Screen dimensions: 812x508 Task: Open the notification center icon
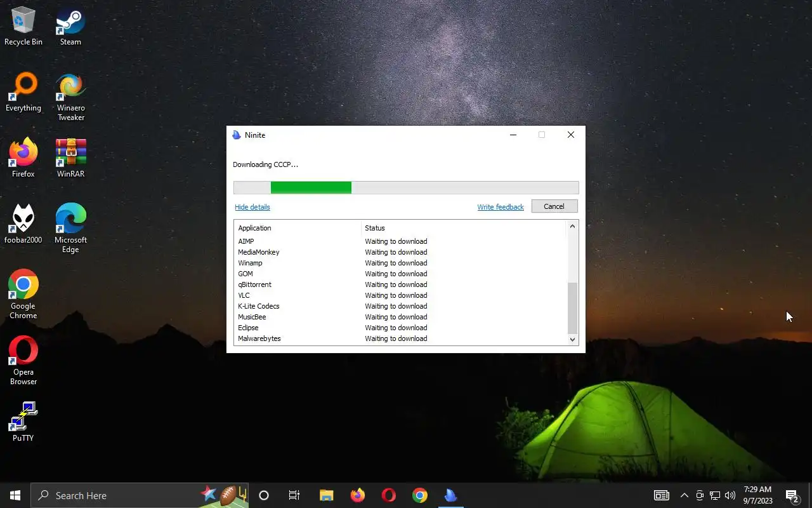[x=792, y=495]
